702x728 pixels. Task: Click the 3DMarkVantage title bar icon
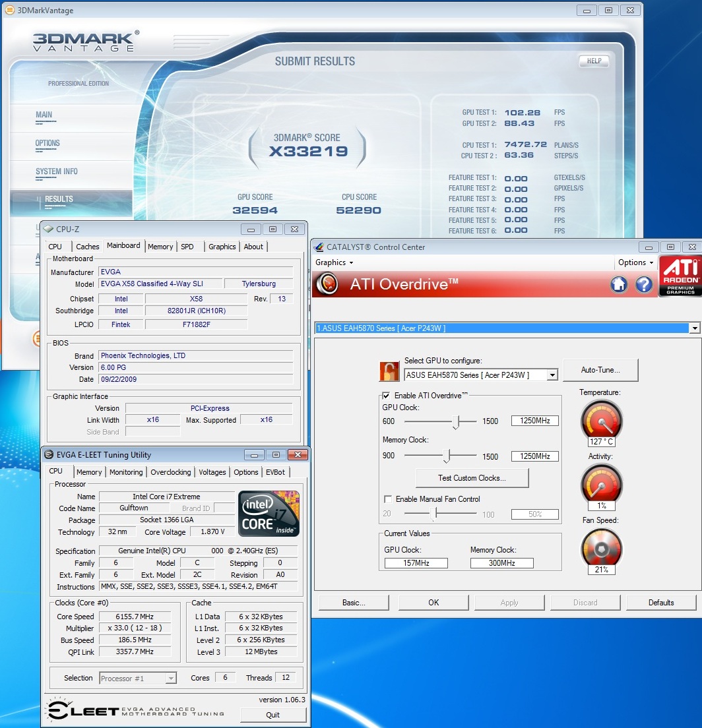tap(9, 10)
